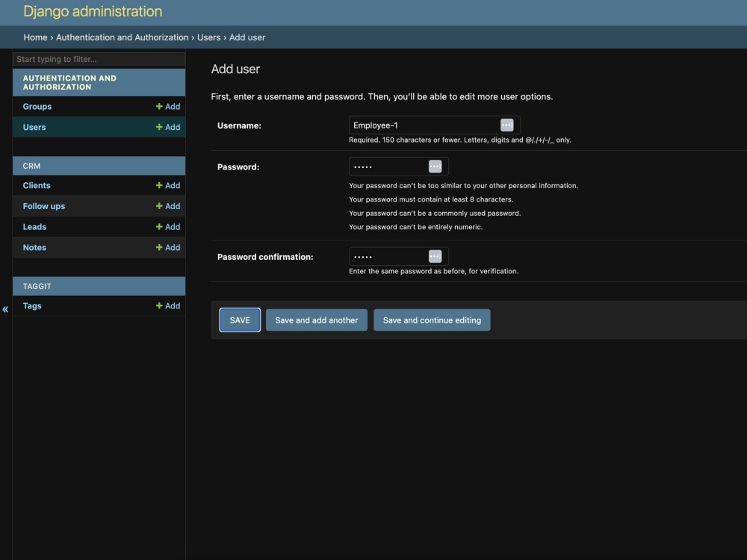Open the Users model list in sidebar
Image resolution: width=747 pixels, height=560 pixels.
tap(34, 127)
